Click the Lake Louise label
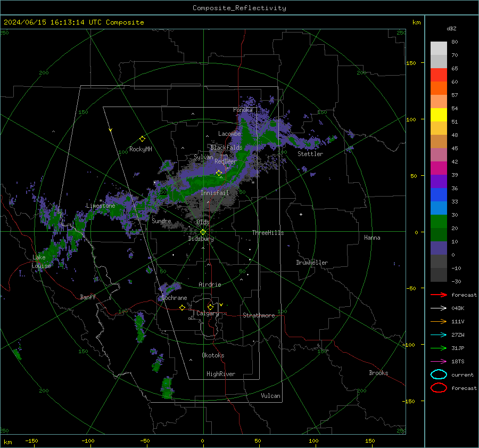The image size is (479, 448). point(41,262)
